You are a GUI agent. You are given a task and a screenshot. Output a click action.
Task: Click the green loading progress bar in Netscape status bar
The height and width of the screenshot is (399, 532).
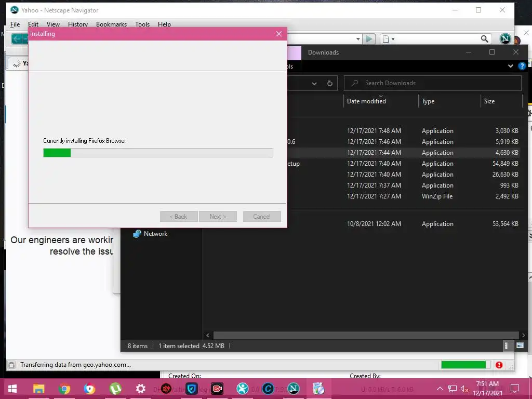point(465,365)
